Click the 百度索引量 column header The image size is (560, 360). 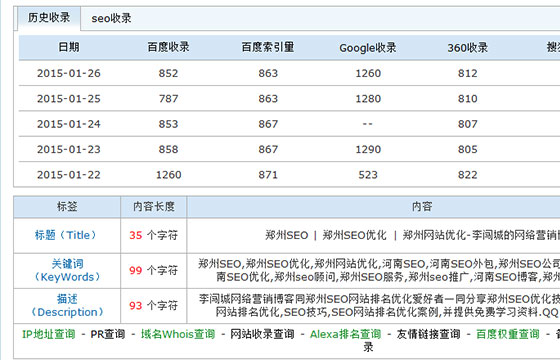coord(268,48)
